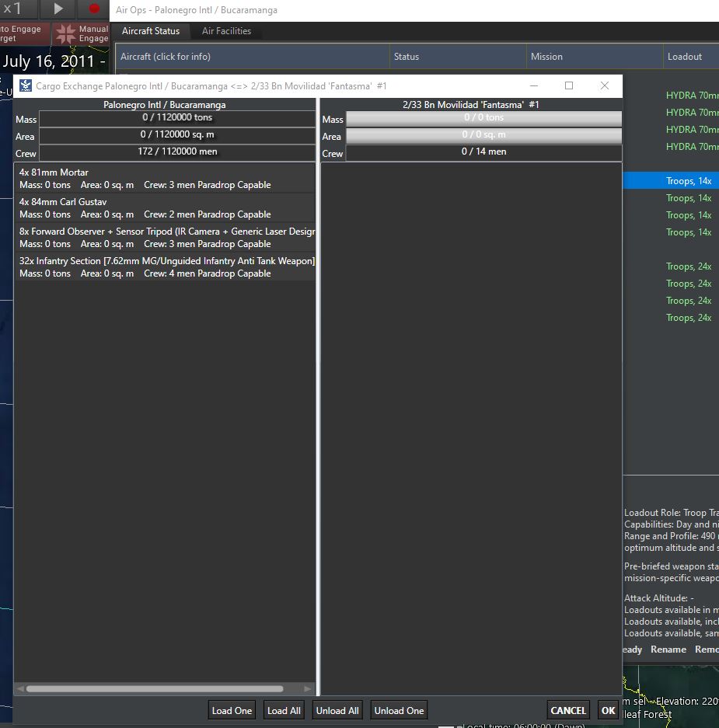Select the first Troops, 24x loadout row
Image resolution: width=719 pixels, height=728 pixels.
tap(689, 266)
